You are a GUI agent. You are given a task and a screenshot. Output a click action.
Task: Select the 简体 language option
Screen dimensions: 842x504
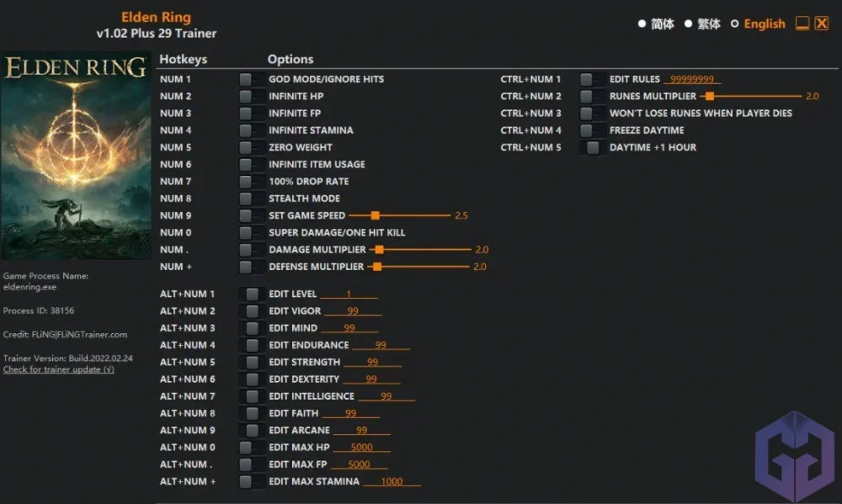(642, 24)
